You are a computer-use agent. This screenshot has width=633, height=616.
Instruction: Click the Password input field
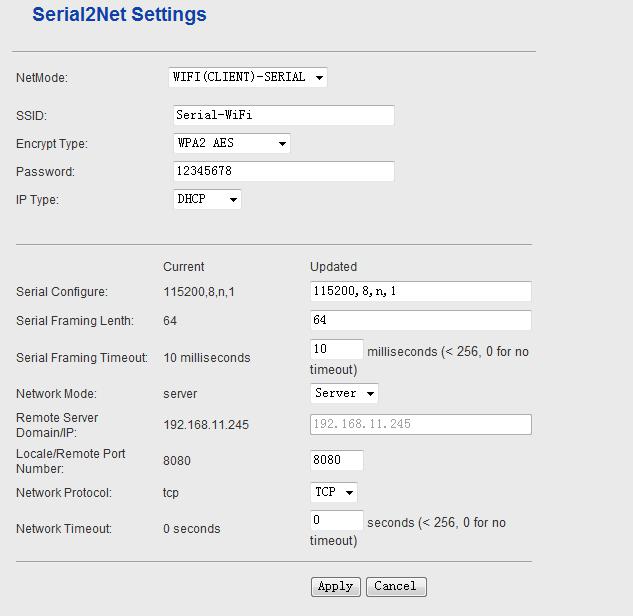(x=283, y=172)
